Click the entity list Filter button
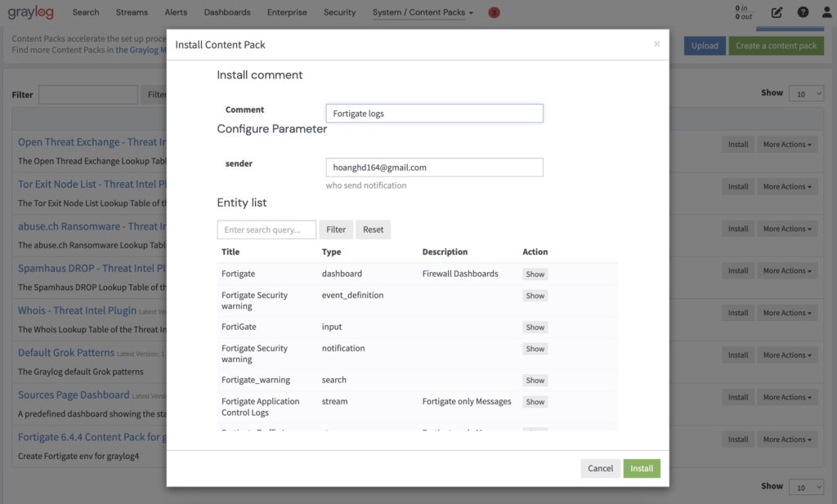Viewport: 837px width, 504px height. click(336, 230)
